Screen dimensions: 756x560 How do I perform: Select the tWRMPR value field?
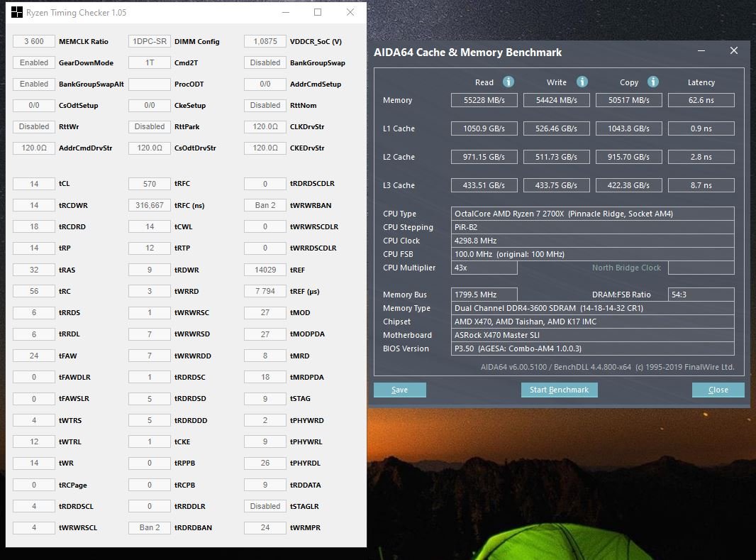click(265, 527)
